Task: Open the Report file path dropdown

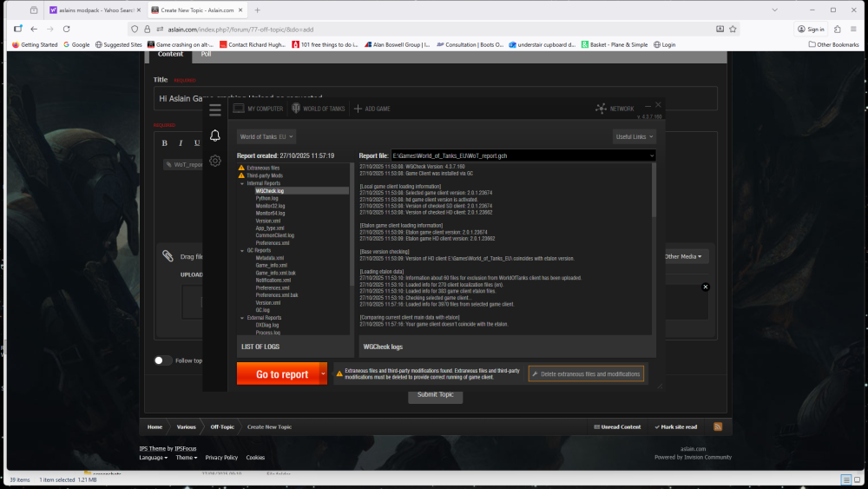Action: point(652,155)
